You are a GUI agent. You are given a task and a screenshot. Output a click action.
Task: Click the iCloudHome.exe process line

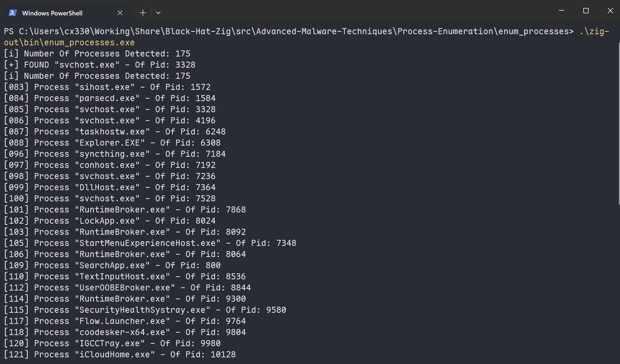click(x=120, y=354)
